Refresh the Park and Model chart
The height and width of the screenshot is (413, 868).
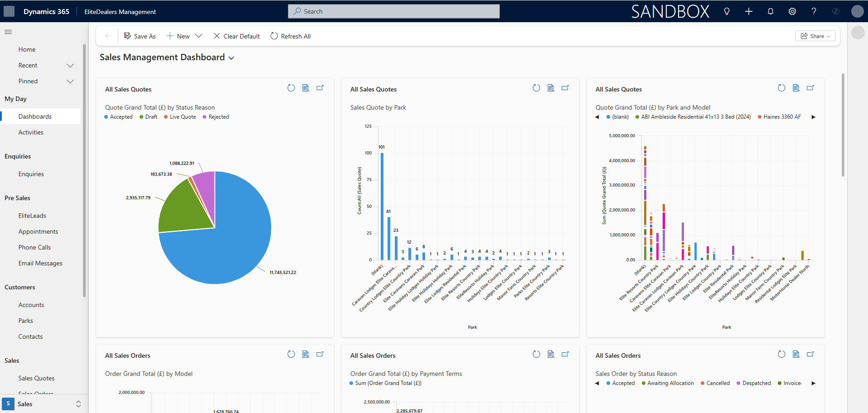[781, 88]
